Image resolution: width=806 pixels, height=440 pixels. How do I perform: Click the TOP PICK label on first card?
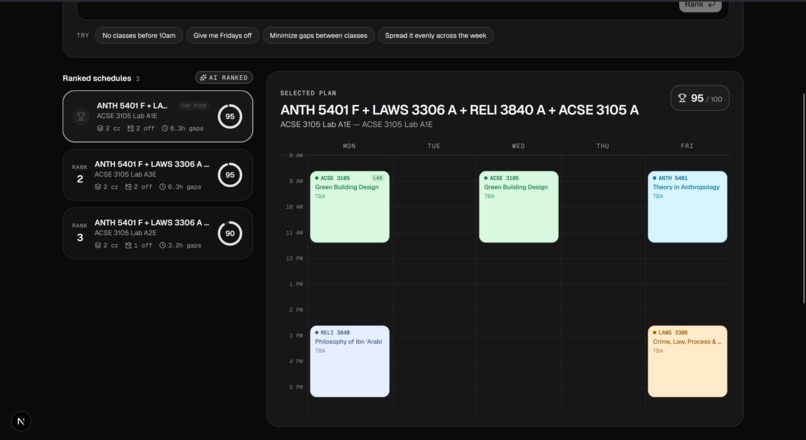tap(194, 106)
